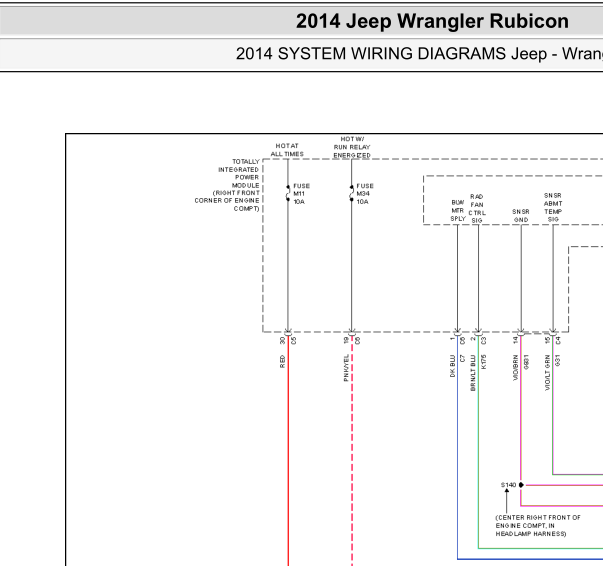
Task: Click the "K175" circuit code
Action: point(484,362)
